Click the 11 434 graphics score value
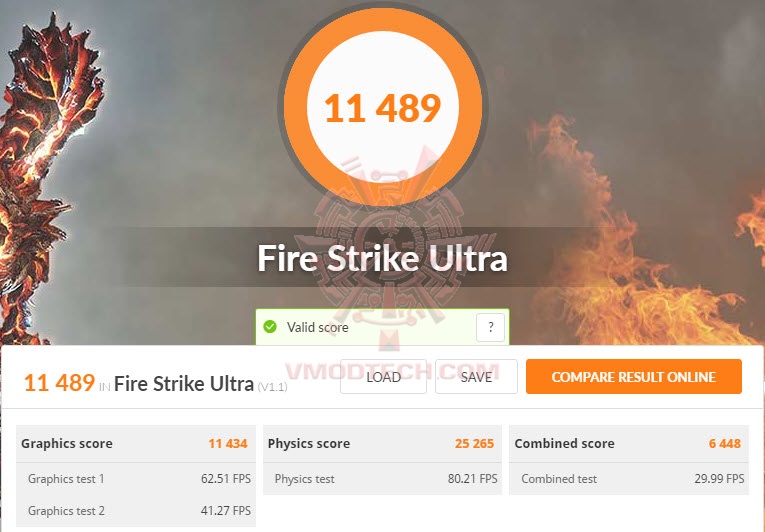 coord(228,443)
